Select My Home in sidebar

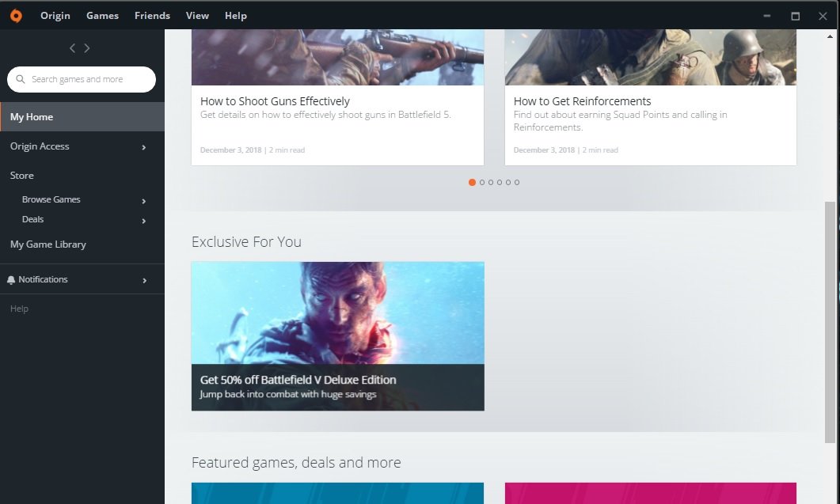click(82, 117)
